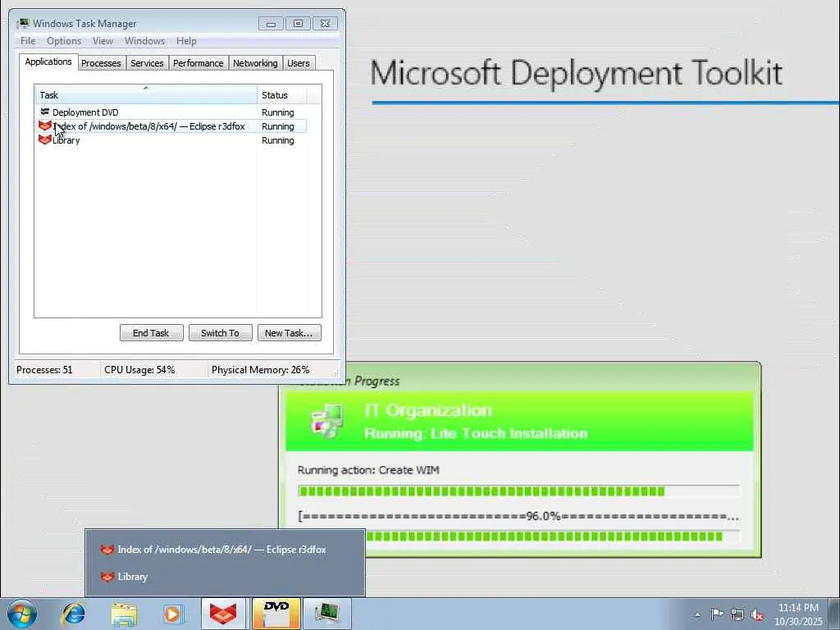Minimize the Windows Task Manager window
840x630 pixels.
pyautogui.click(x=271, y=24)
